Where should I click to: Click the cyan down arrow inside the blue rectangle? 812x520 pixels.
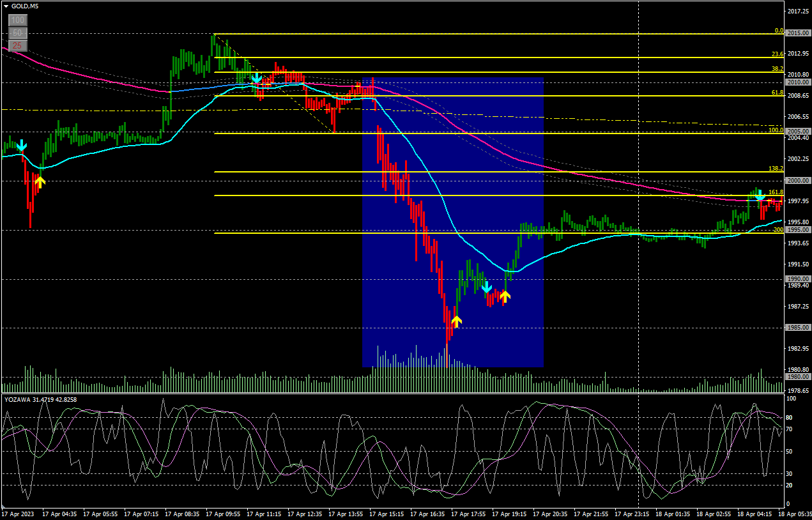(486, 287)
